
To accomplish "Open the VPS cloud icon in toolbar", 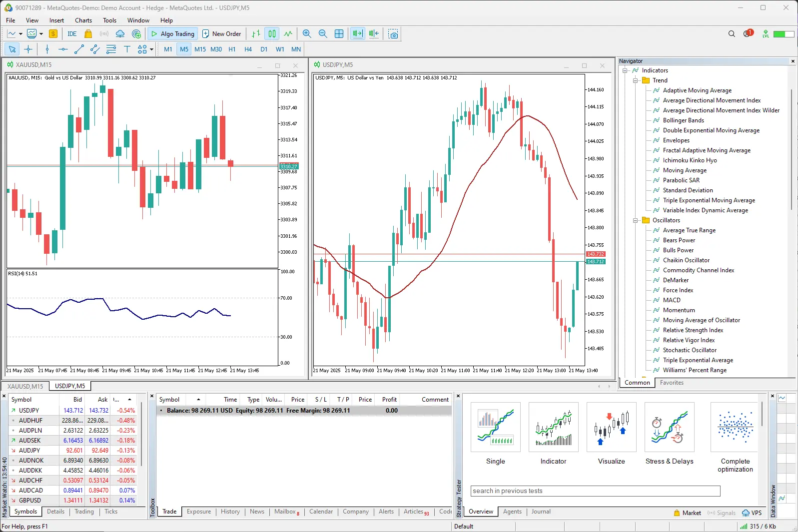I will [120, 34].
